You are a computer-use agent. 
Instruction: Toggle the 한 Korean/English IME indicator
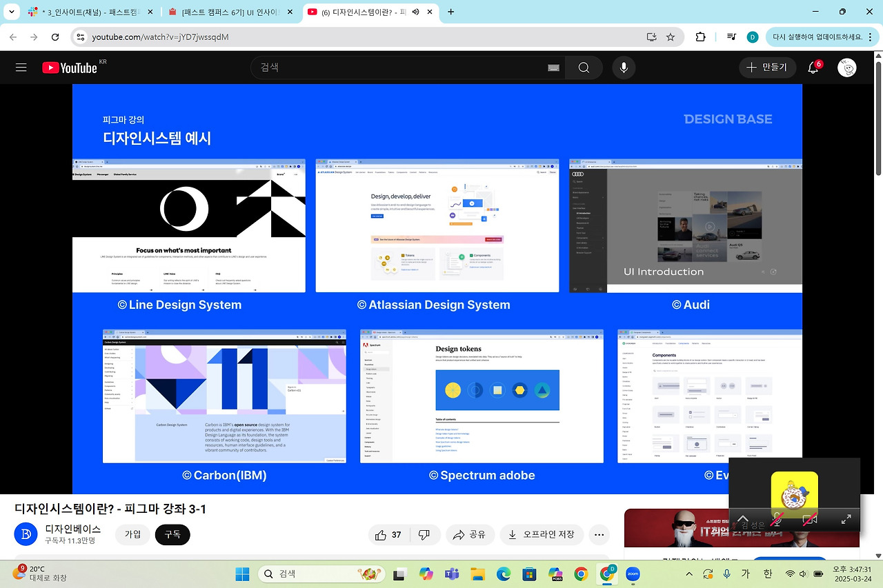[768, 574]
